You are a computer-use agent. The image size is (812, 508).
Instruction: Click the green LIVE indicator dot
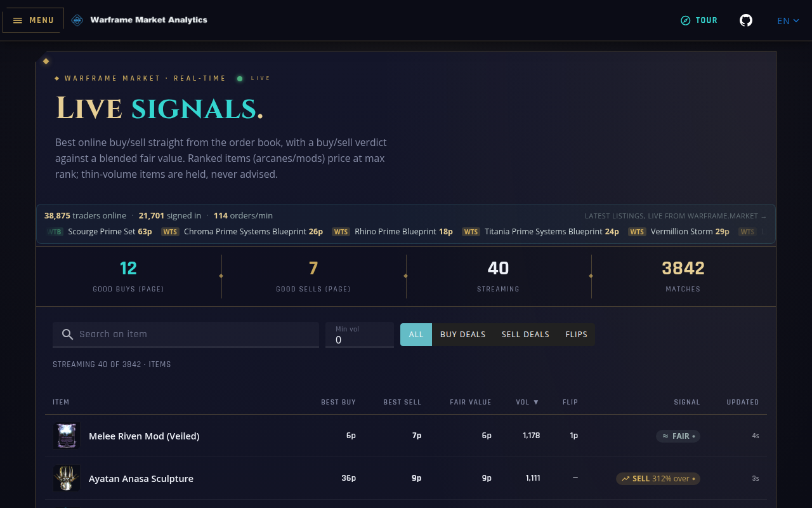240,79
